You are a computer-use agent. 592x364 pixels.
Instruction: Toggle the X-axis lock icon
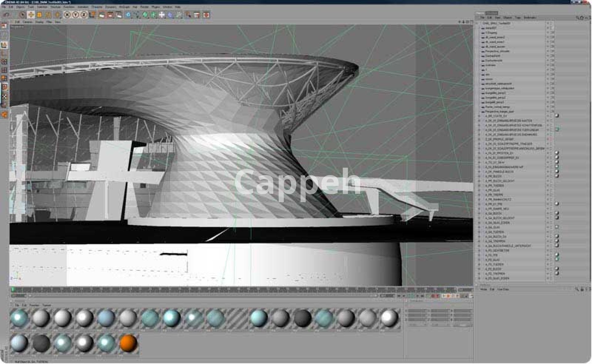pos(67,14)
